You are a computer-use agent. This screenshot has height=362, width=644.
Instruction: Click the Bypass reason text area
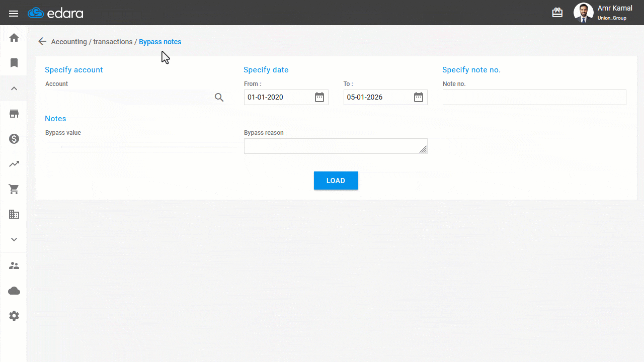pos(336,146)
